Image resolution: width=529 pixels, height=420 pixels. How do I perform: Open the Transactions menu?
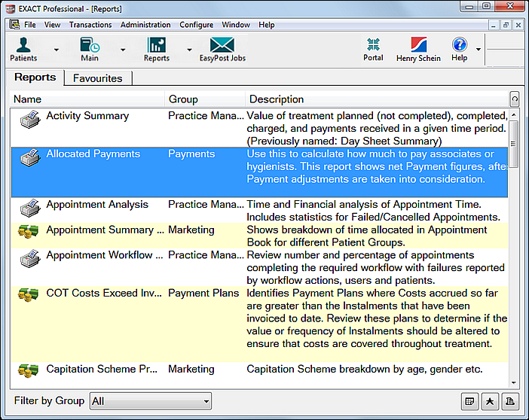tap(90, 25)
